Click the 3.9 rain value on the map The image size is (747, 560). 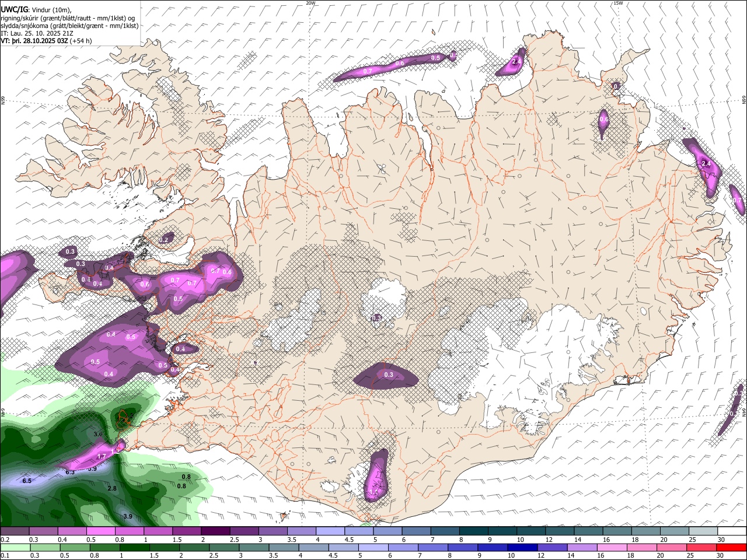pyautogui.click(x=128, y=516)
